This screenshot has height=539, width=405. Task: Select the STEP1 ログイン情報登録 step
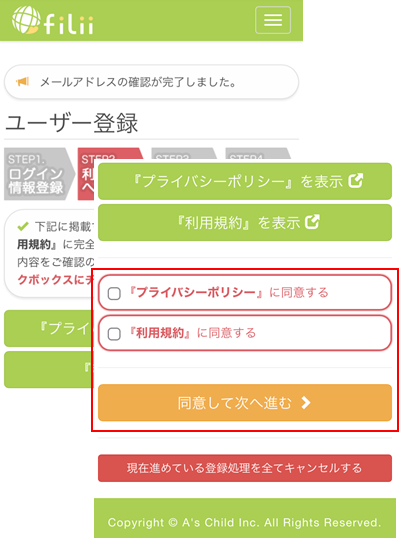[40, 174]
